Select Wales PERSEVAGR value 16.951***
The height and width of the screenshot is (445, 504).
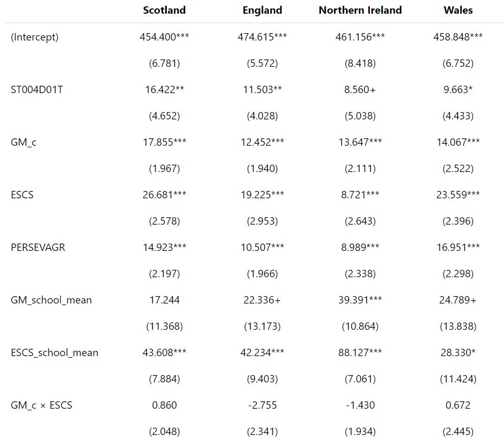coord(458,247)
